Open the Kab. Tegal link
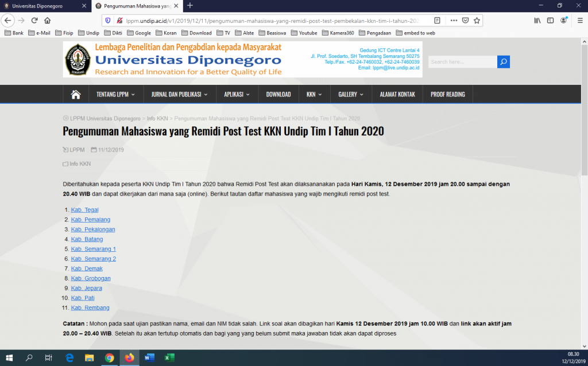Viewport: 588px width, 366px height. (84, 210)
